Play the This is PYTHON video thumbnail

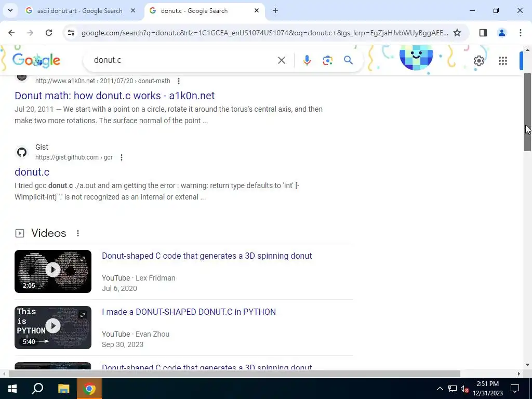53,327
